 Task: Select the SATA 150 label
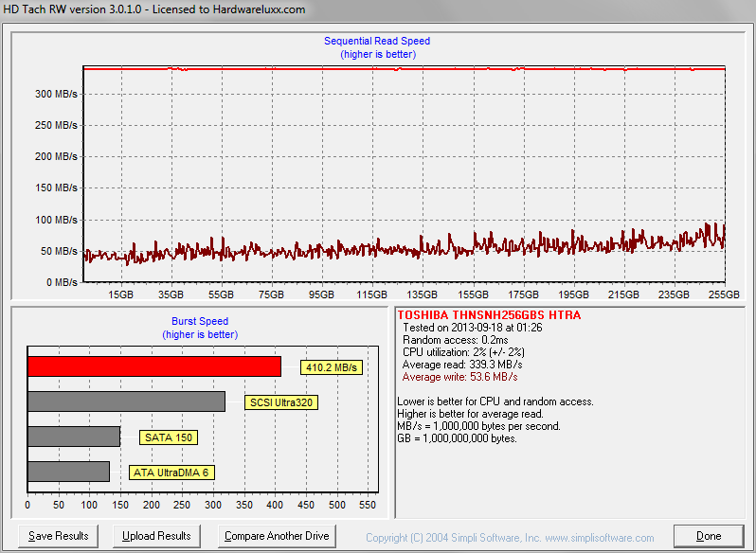[169, 437]
